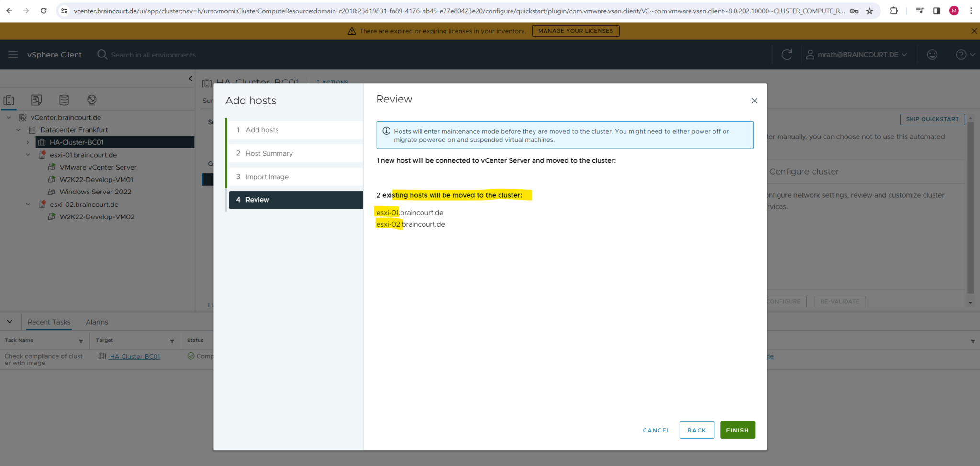Click the refresh icon in header
Viewport: 980px width, 466px height.
[x=787, y=55]
